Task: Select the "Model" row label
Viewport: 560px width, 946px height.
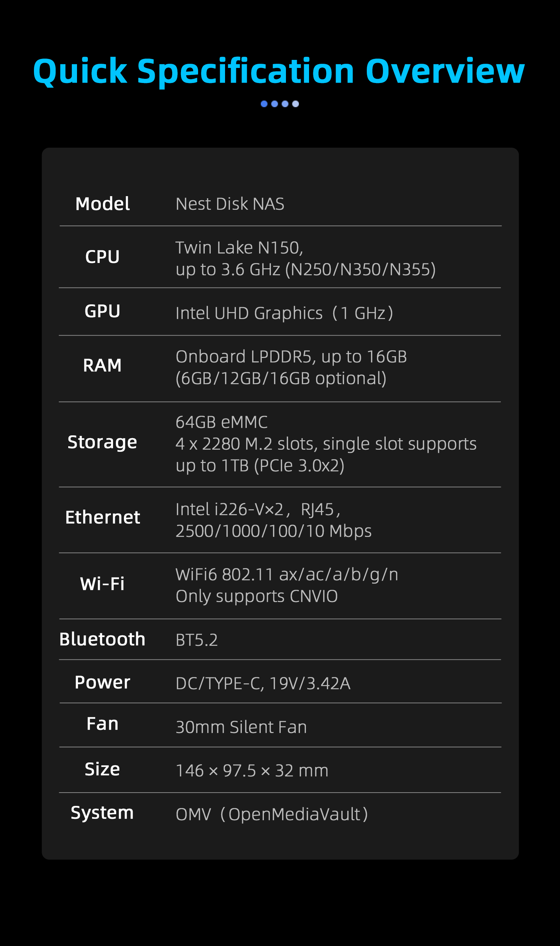Action: [102, 204]
